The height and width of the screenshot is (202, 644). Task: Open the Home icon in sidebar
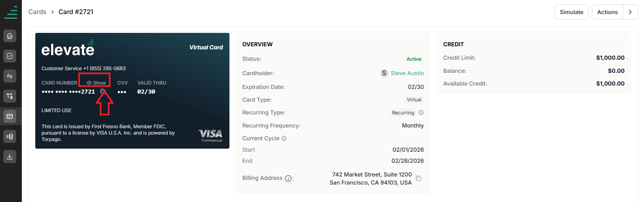click(x=10, y=36)
